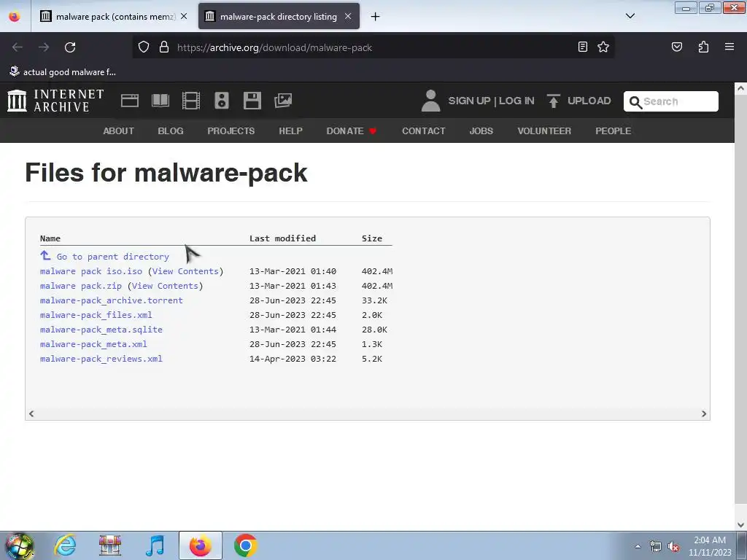Click the muted volume tray icon
This screenshot has height=560, width=747.
673,547
